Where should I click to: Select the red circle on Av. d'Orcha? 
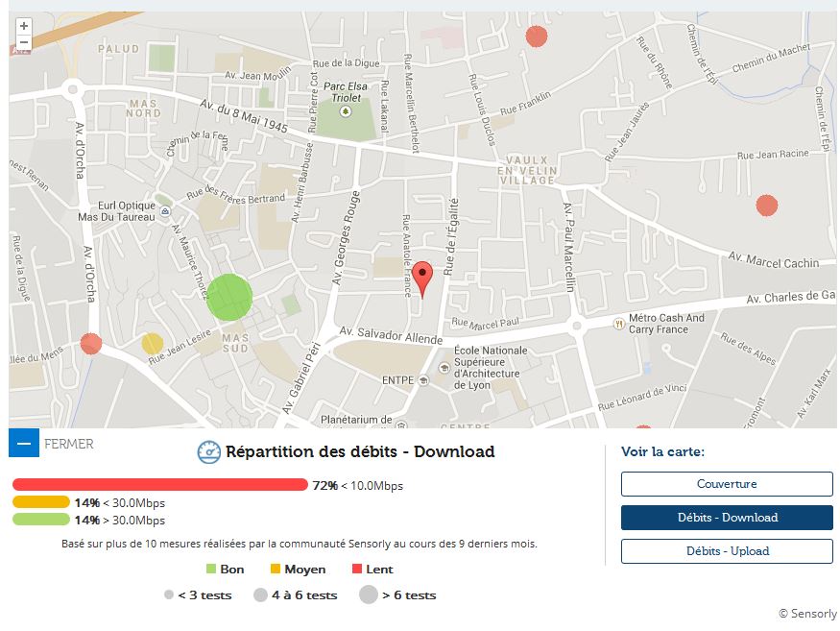[91, 344]
